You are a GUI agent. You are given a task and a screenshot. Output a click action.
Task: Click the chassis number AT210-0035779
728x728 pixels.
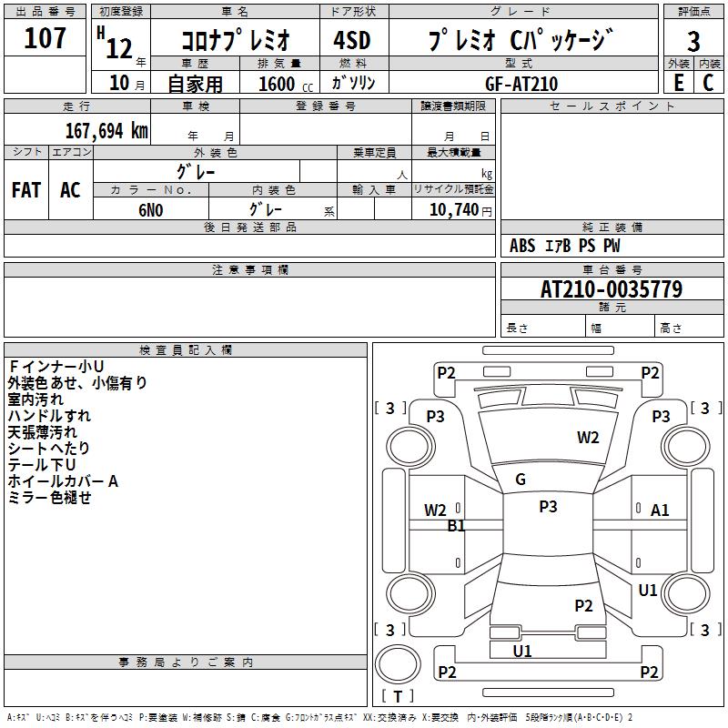(612, 289)
